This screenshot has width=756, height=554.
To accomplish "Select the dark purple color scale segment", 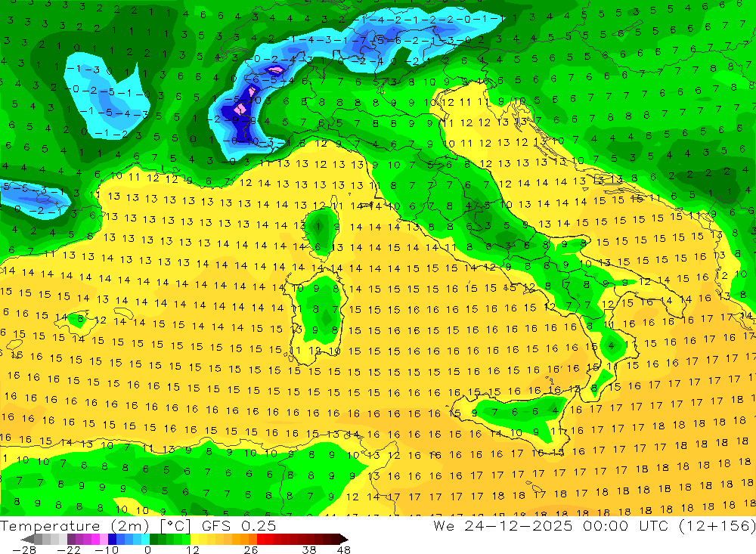I will [71, 539].
